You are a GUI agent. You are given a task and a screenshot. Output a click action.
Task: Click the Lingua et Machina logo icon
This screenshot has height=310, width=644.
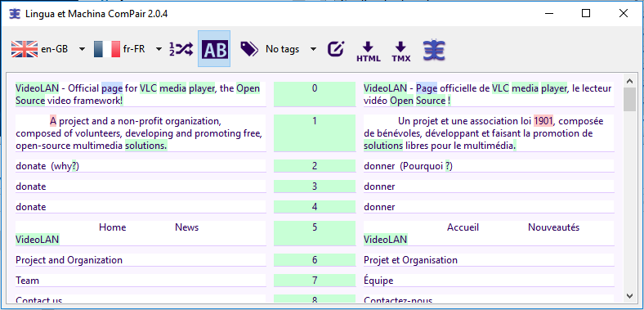[x=435, y=51]
